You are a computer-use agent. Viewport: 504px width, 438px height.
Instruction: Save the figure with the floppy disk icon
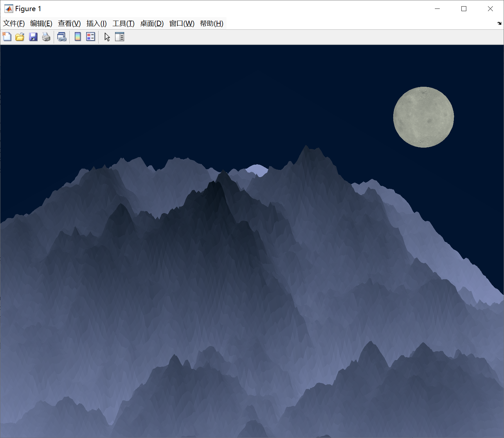pyautogui.click(x=33, y=37)
